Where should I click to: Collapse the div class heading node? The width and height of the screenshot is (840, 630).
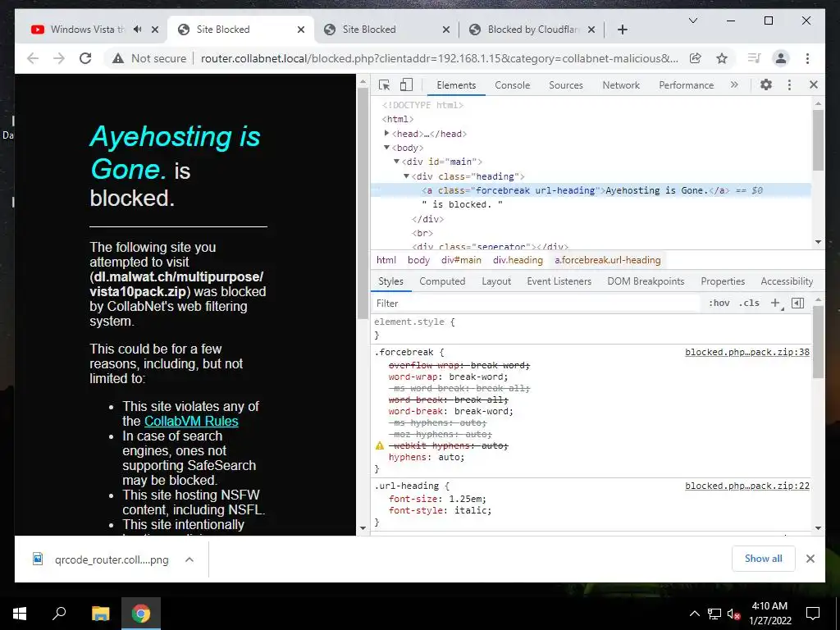tap(407, 176)
